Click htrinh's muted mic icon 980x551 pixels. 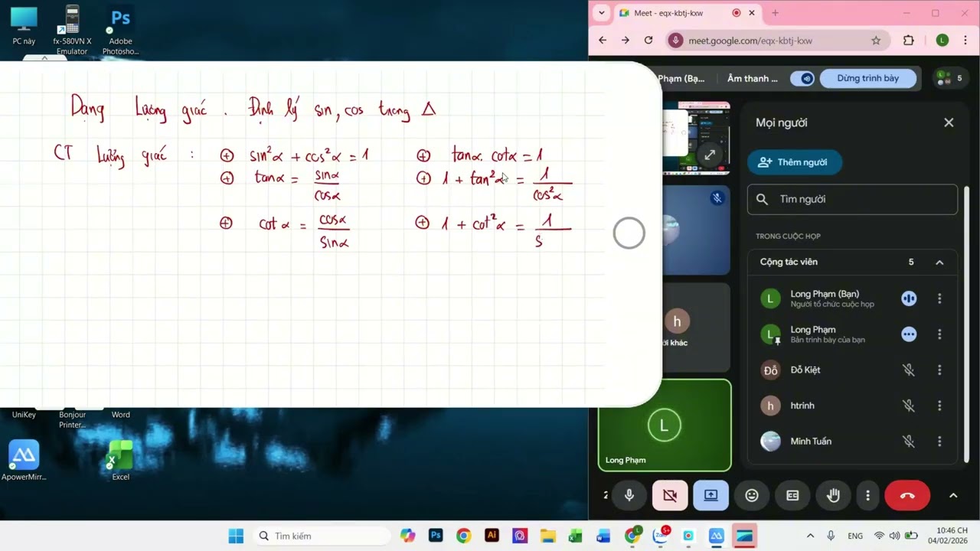coord(909,406)
